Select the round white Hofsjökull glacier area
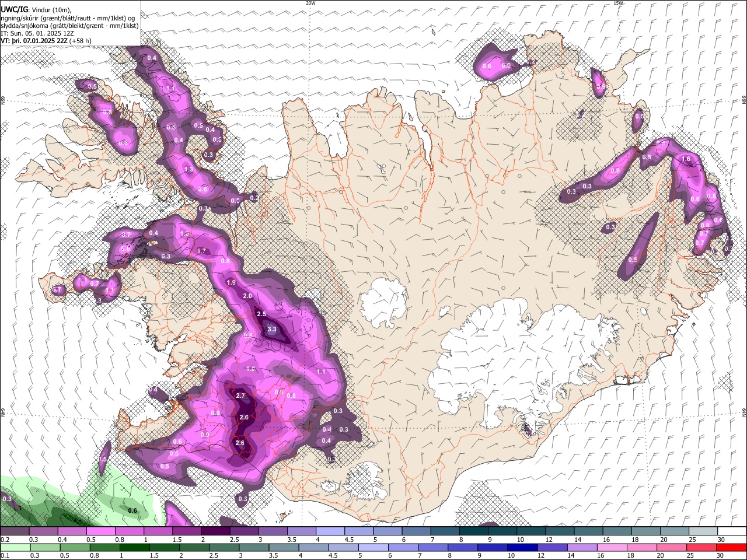Viewport: 747px width, 560px height. [x=383, y=302]
